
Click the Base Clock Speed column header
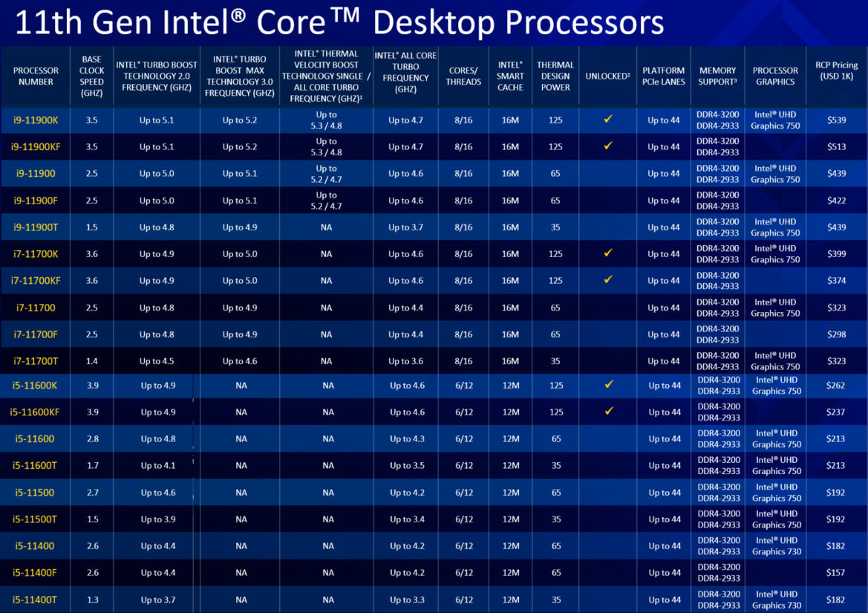point(91,76)
